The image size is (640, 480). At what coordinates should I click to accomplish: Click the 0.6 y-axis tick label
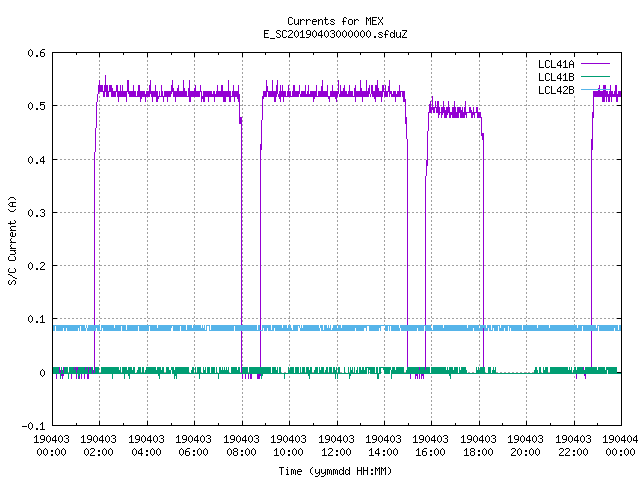tap(36, 53)
